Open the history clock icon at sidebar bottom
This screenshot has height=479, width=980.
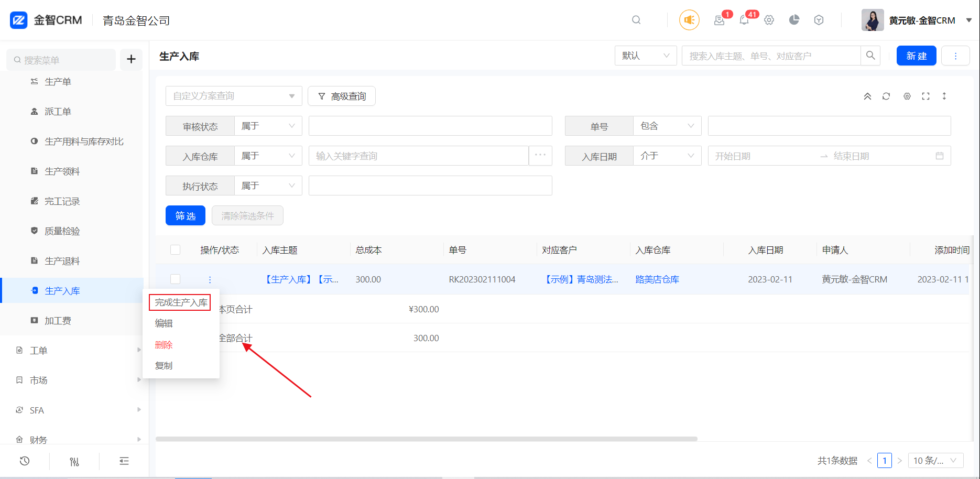click(x=25, y=461)
